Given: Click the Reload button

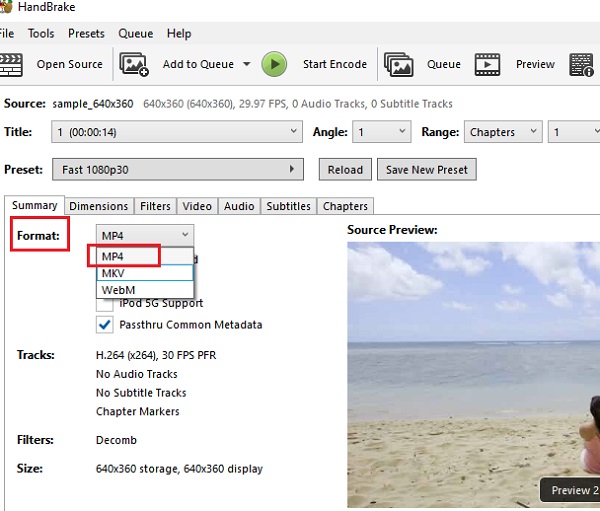Looking at the screenshot, I should [x=345, y=169].
